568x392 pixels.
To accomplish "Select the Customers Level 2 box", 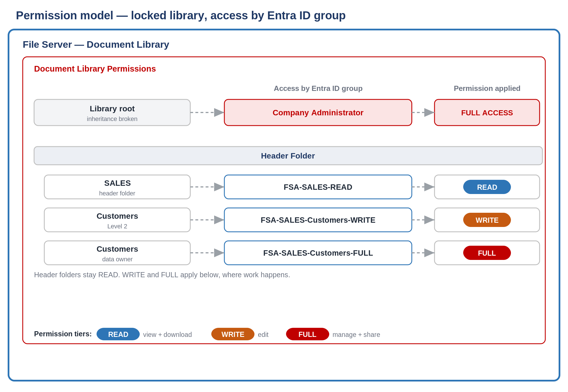I will click(x=117, y=220).
